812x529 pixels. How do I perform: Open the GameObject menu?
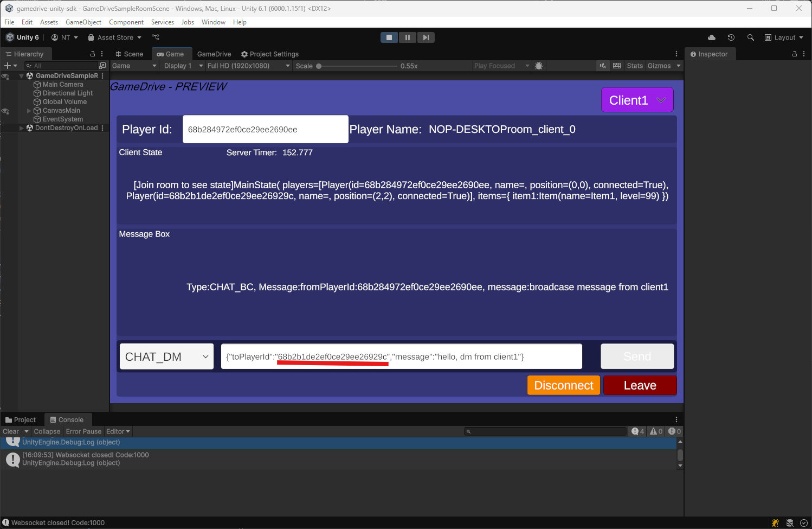[83, 22]
